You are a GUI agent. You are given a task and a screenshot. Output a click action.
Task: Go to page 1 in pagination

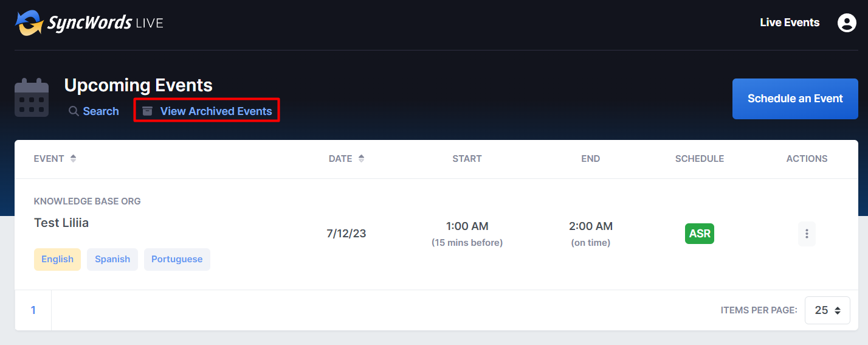33,310
